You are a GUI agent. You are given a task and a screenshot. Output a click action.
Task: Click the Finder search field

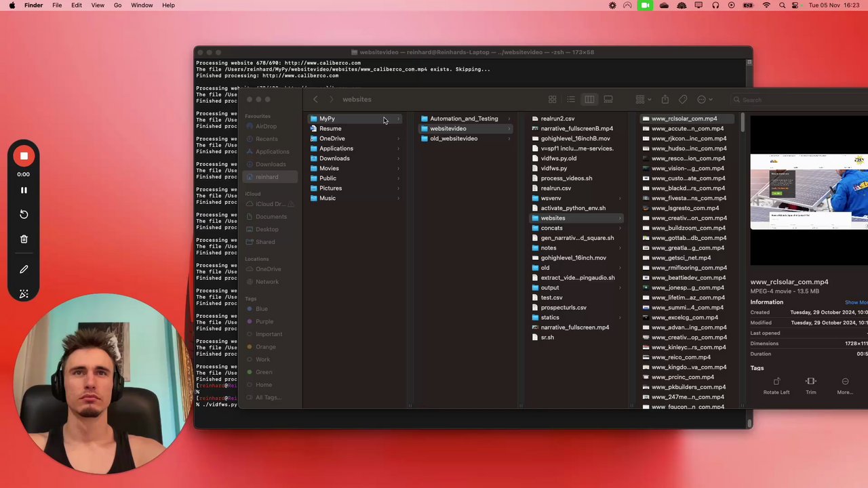800,100
